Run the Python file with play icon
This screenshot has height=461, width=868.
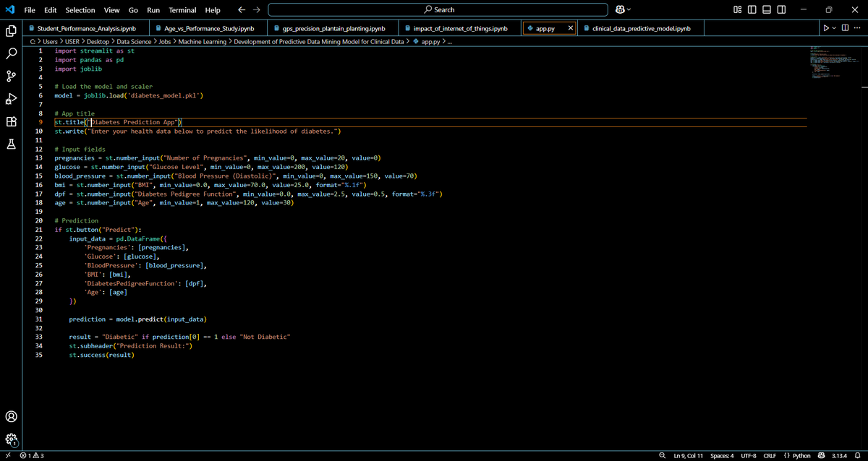827,28
